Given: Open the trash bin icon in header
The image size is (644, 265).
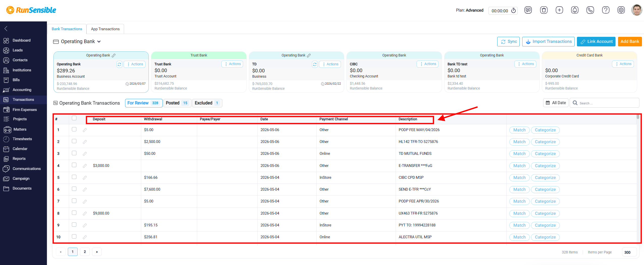Looking at the screenshot, I should (x=544, y=10).
